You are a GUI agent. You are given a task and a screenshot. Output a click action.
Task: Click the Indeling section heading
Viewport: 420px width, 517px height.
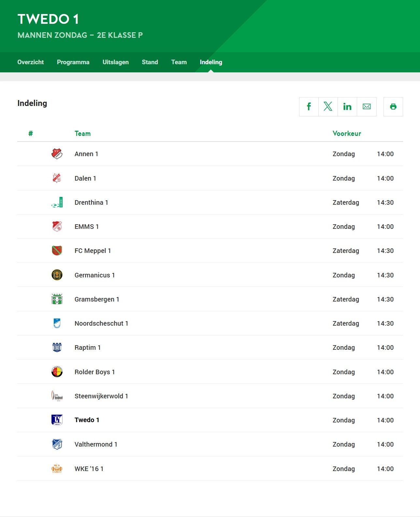[x=32, y=103]
